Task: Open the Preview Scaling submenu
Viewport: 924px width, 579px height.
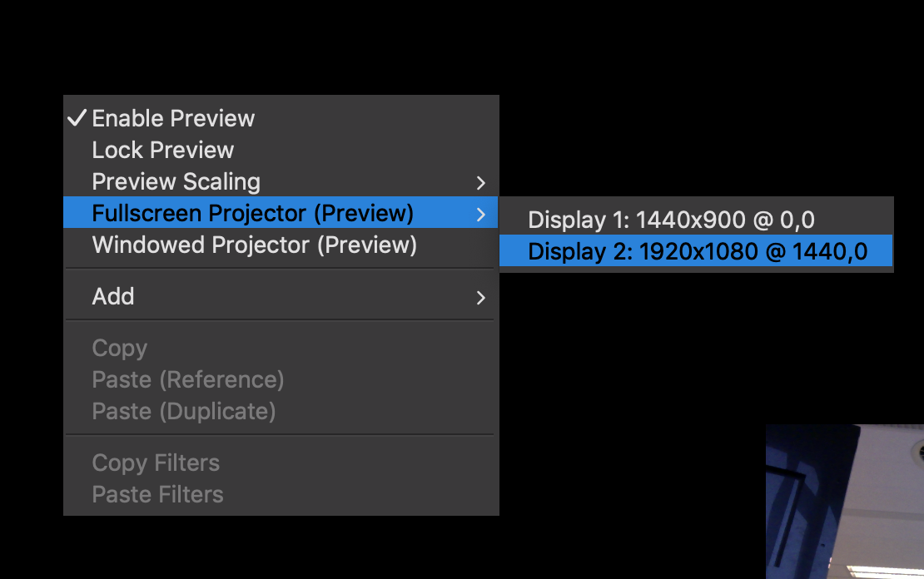Action: [x=177, y=181]
